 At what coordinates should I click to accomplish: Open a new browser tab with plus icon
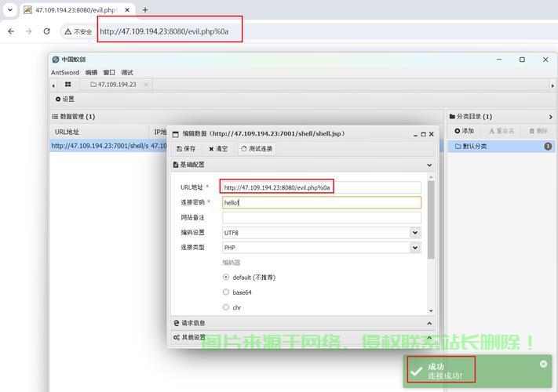(145, 10)
